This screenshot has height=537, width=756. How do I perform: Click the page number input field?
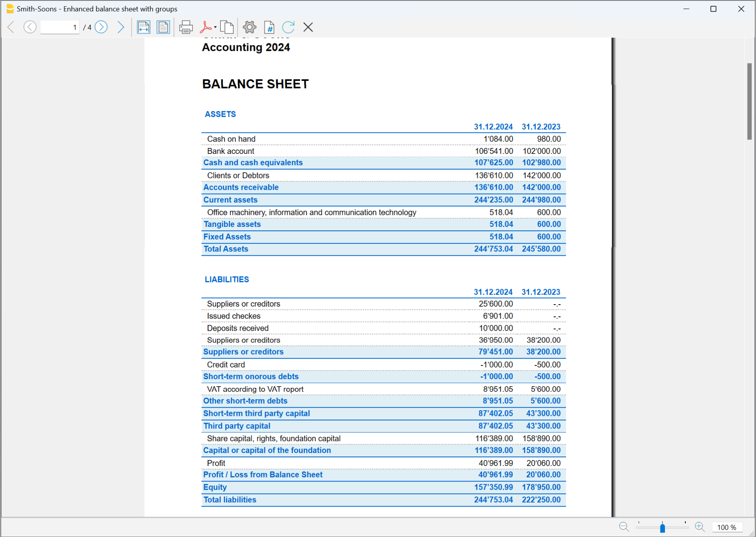[60, 27]
